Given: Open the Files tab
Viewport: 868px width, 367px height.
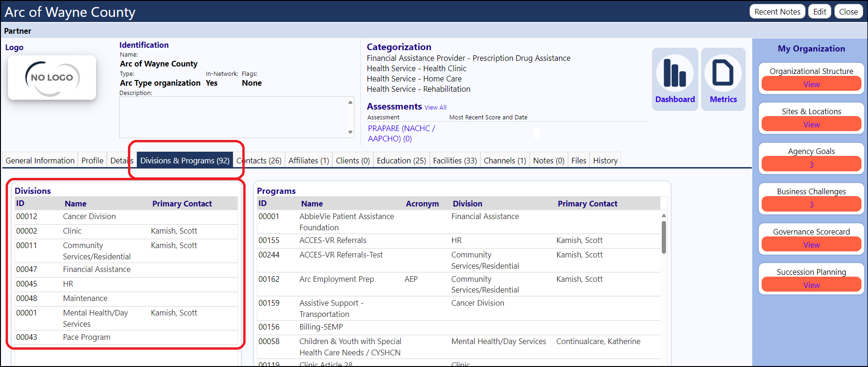Looking at the screenshot, I should tap(579, 161).
